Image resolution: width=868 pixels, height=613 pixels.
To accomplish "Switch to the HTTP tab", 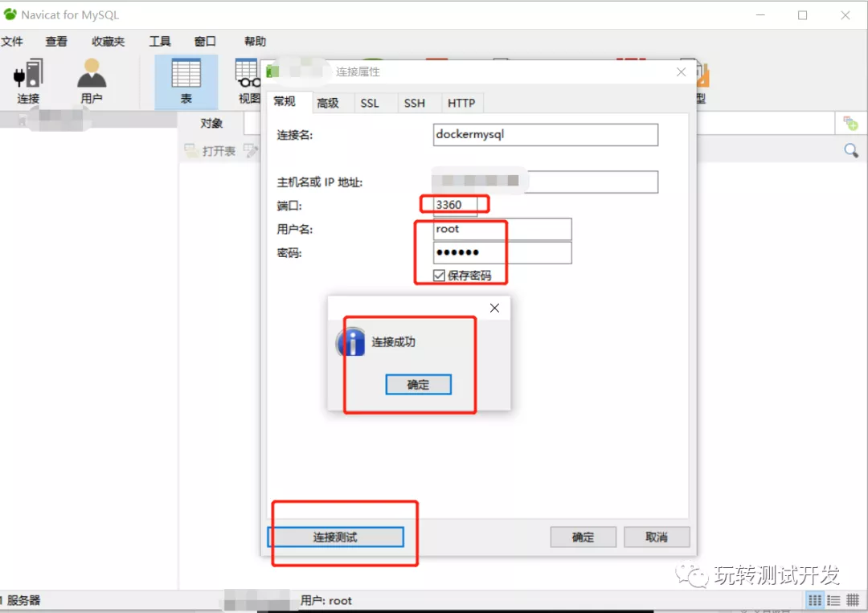I will 461,103.
